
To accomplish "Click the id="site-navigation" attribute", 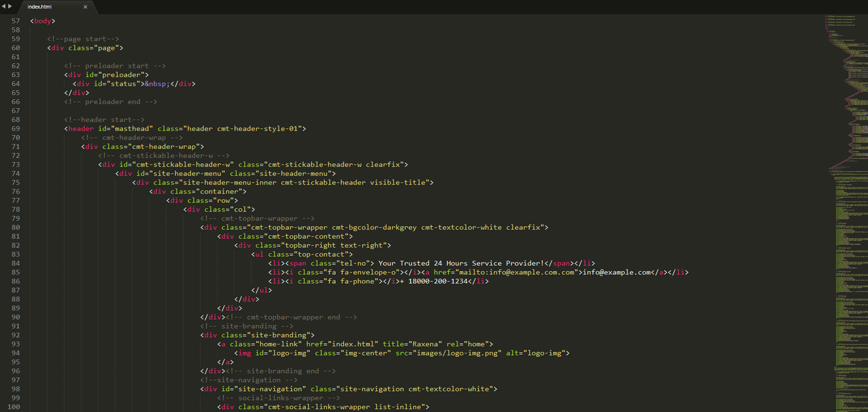I will click(263, 389).
